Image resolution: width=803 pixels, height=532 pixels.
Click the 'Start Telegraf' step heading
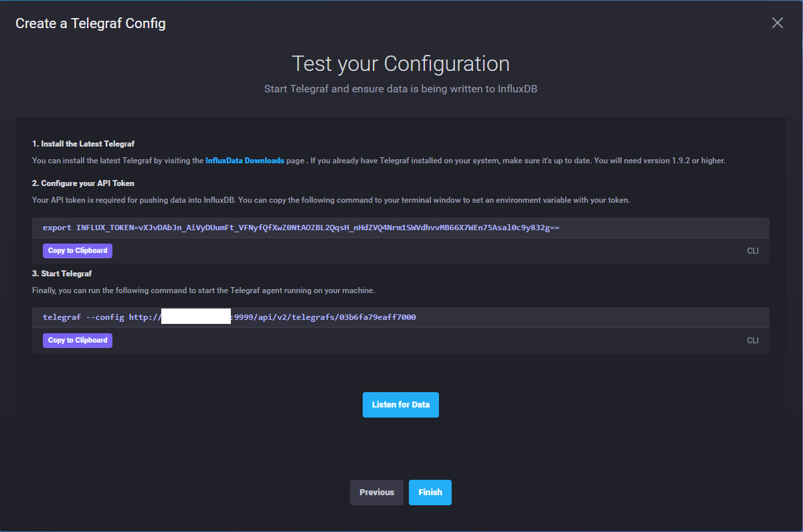pyautogui.click(x=62, y=274)
